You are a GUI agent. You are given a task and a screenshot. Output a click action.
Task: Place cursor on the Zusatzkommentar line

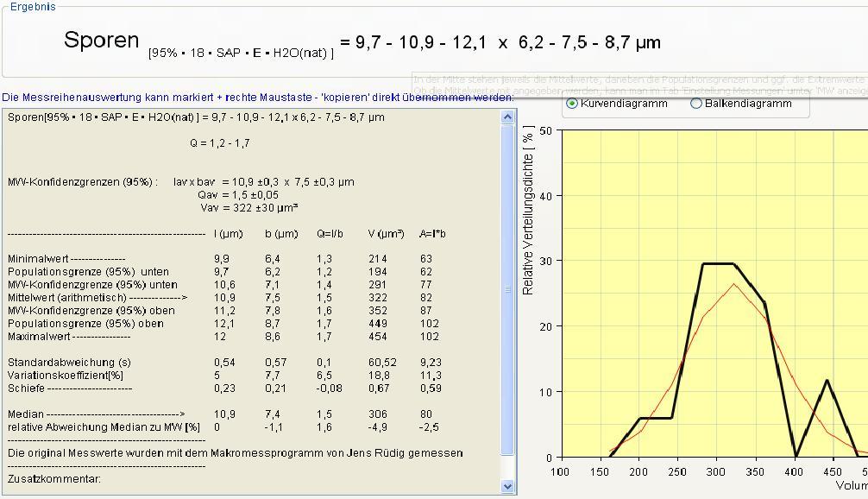point(54,478)
